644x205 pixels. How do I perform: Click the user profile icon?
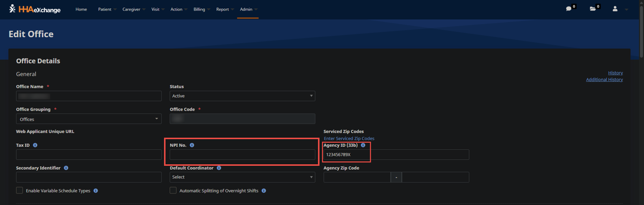click(615, 9)
